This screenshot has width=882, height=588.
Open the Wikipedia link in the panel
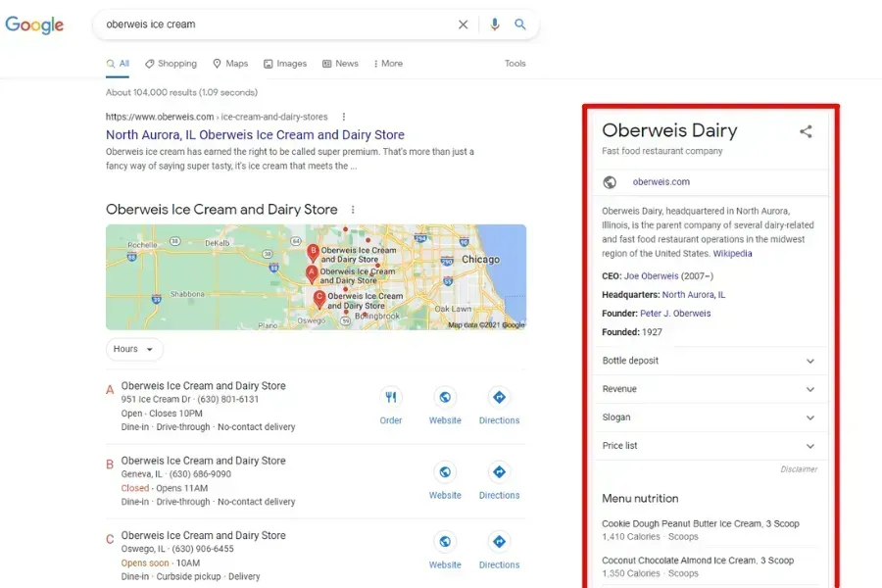pyautogui.click(x=732, y=253)
